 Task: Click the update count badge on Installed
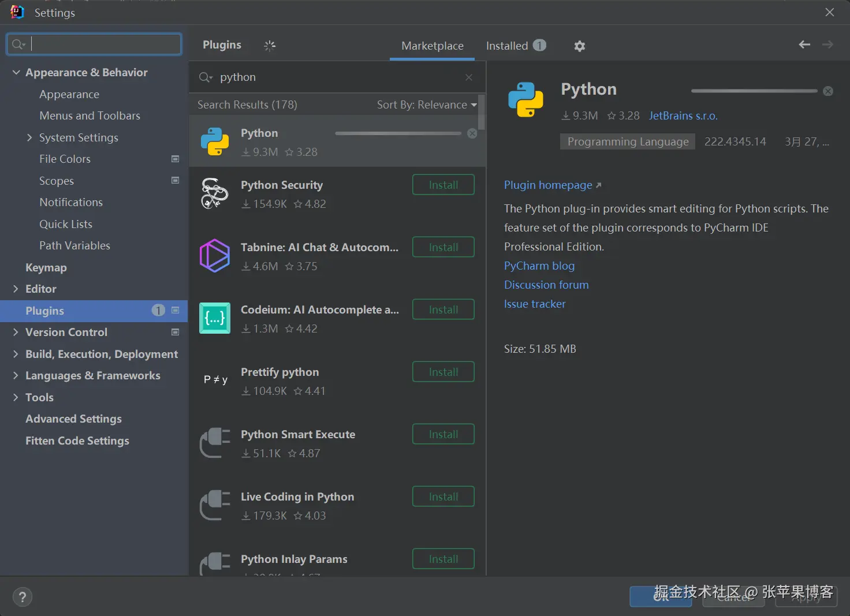tap(539, 45)
